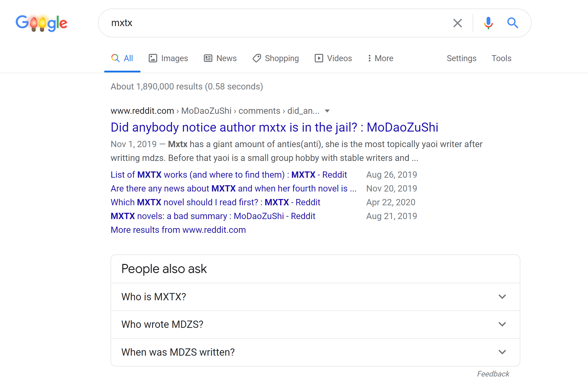This screenshot has height=386, width=588.
Task: Click the Videos play icon
Action: pos(319,58)
